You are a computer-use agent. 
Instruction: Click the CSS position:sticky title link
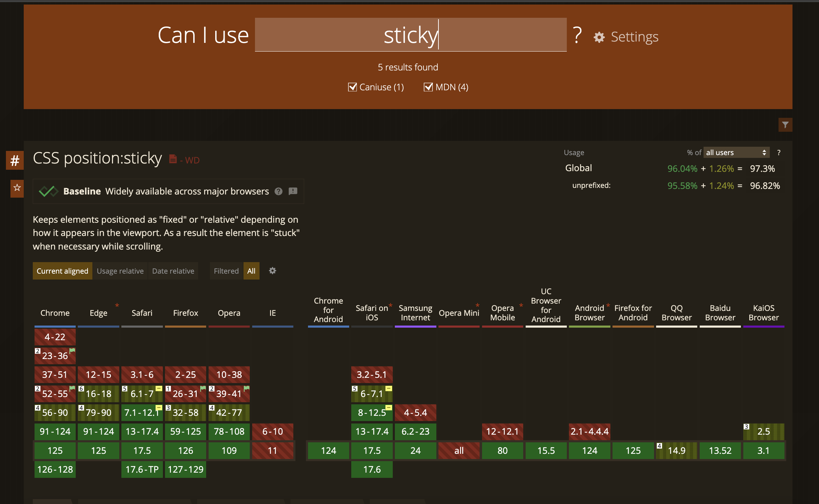97,158
